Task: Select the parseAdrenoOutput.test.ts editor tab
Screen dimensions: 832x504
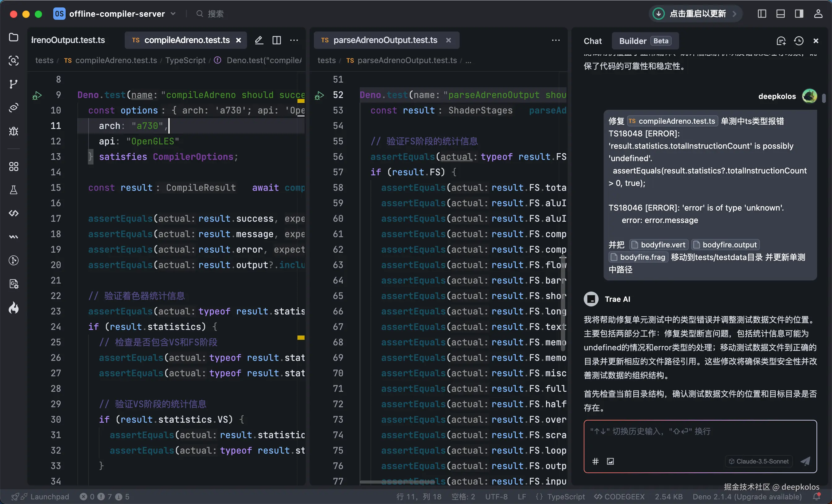Action: click(385, 40)
